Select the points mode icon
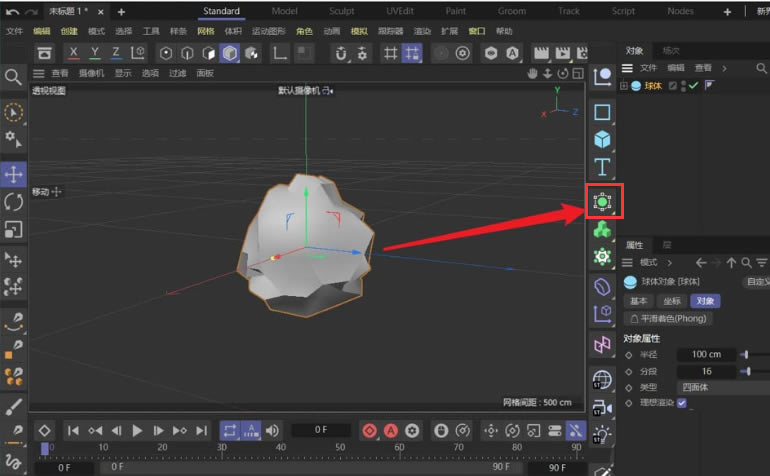The image size is (770, 476). tap(166, 53)
